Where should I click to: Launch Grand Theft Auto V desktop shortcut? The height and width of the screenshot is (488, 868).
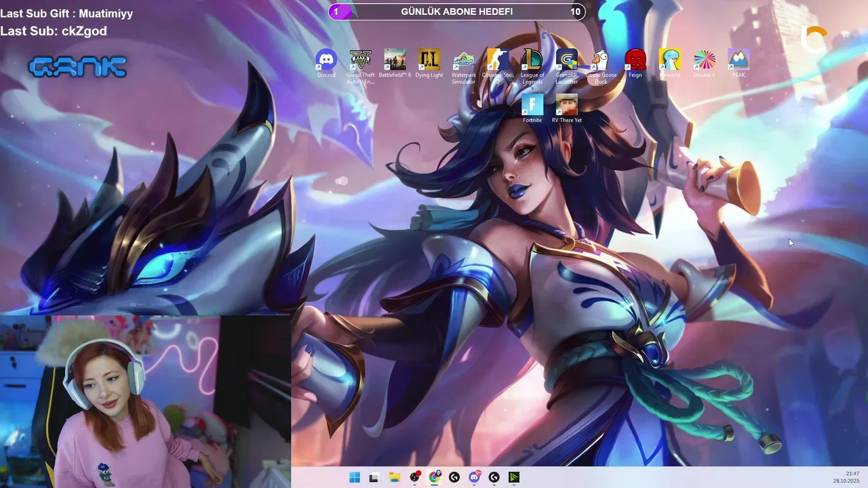(360, 66)
